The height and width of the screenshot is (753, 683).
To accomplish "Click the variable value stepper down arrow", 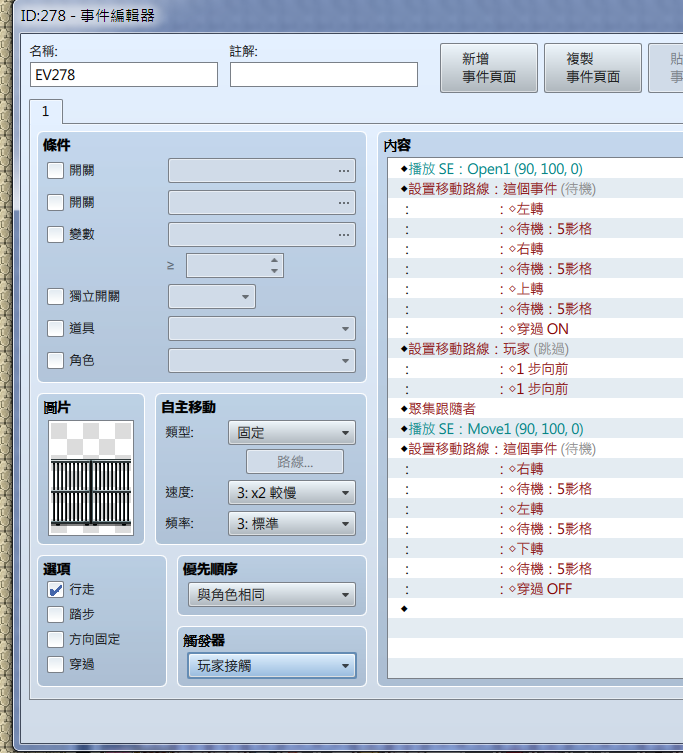I will coord(274,271).
